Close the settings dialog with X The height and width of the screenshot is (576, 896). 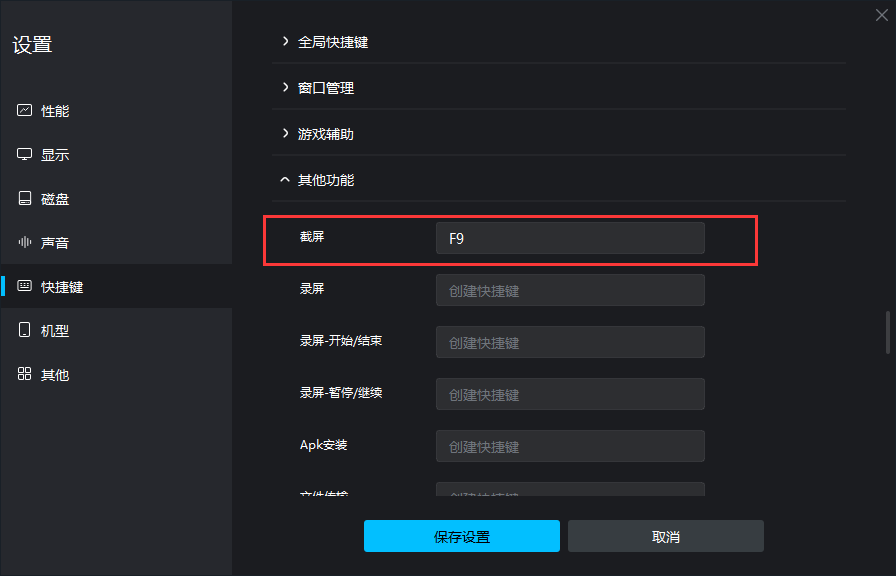point(882,15)
